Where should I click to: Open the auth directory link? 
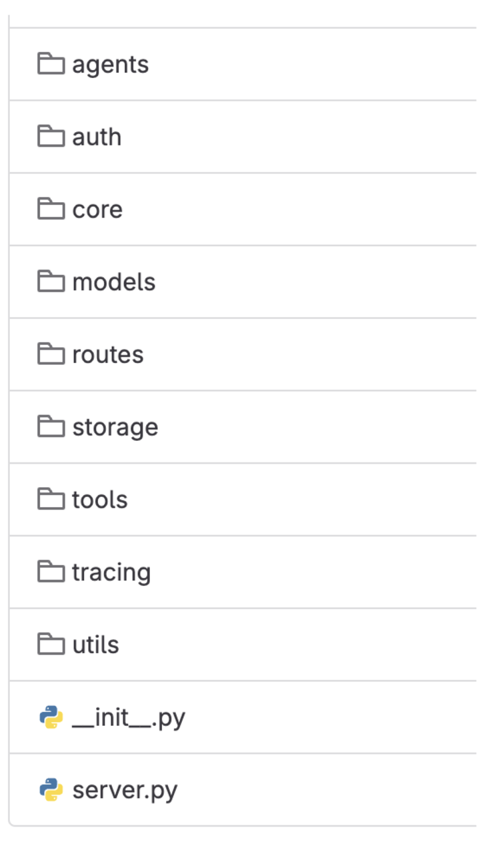coord(97,137)
